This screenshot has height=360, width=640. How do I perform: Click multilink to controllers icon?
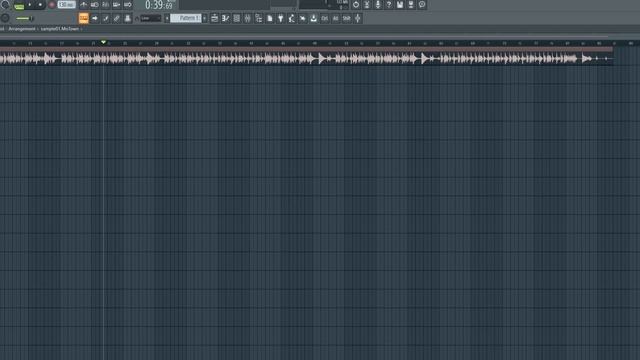click(x=128, y=18)
